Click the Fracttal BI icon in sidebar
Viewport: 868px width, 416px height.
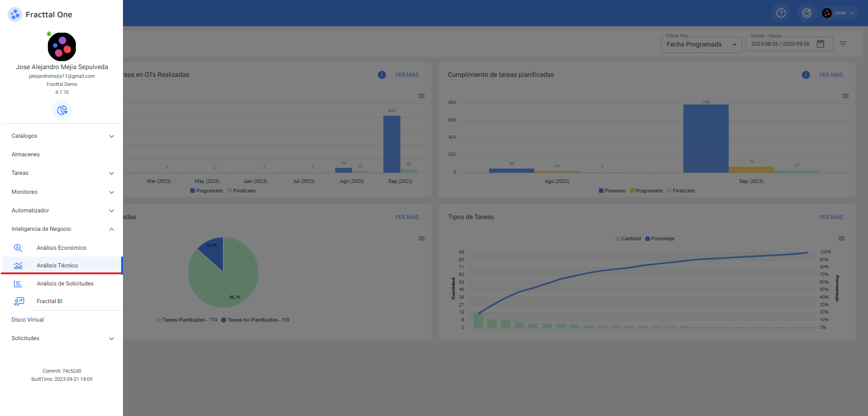pos(19,301)
